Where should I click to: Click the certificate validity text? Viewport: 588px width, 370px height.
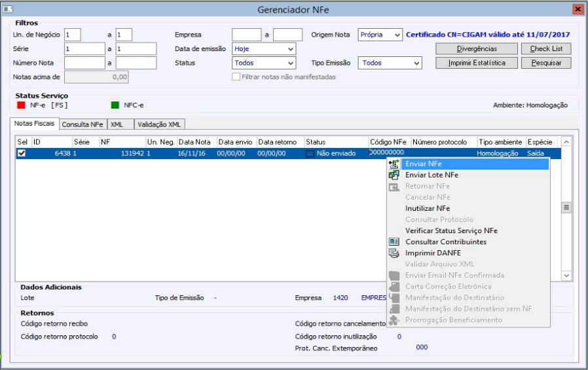click(x=488, y=35)
